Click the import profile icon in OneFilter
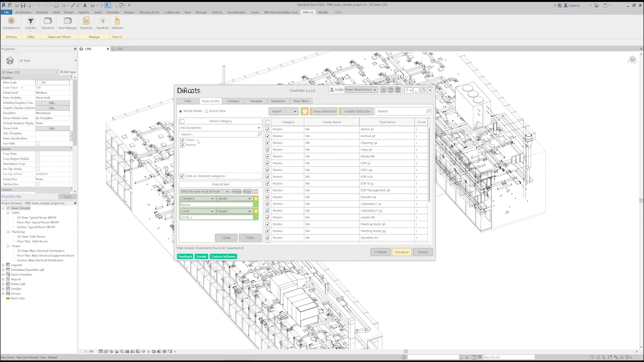 click(x=383, y=90)
